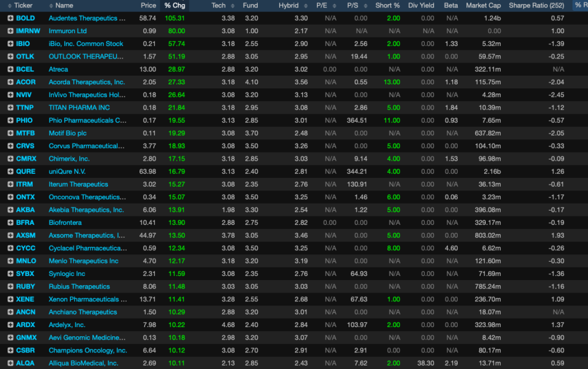The width and height of the screenshot is (588, 369).
Task: Click the Iterum Therapeutics name
Action: [78, 184]
